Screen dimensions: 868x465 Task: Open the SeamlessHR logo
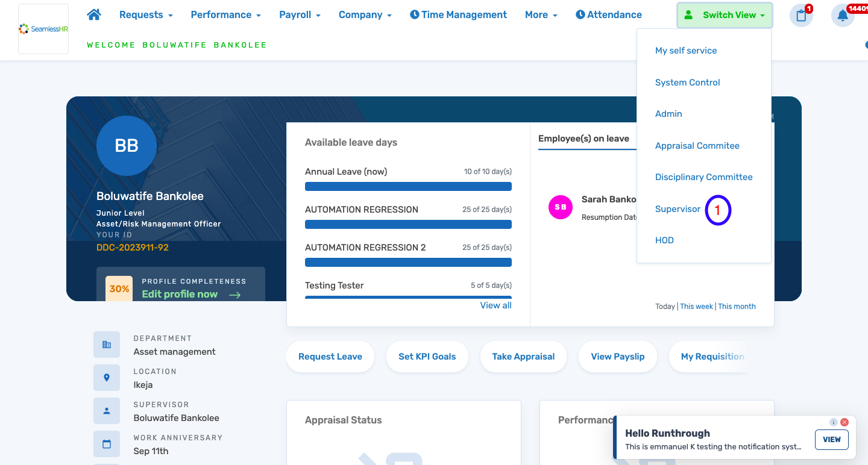43,28
